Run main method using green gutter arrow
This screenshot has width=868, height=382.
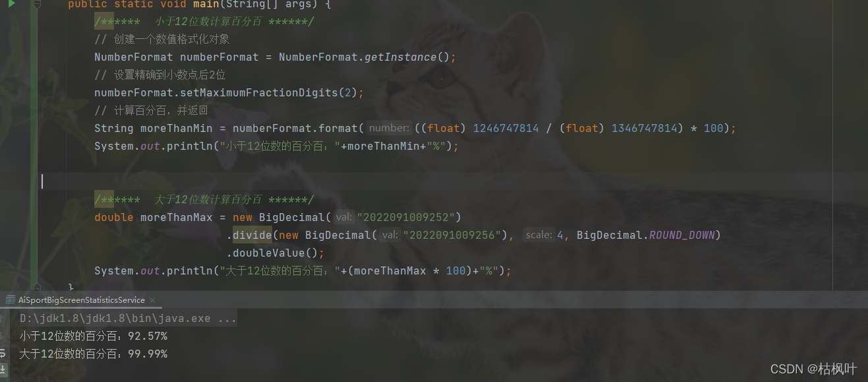(x=11, y=3)
